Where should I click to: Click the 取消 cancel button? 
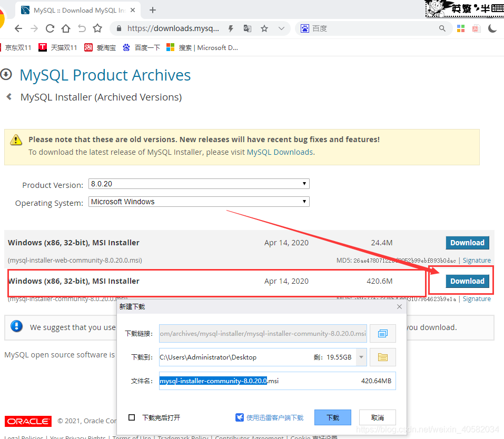[x=378, y=417]
